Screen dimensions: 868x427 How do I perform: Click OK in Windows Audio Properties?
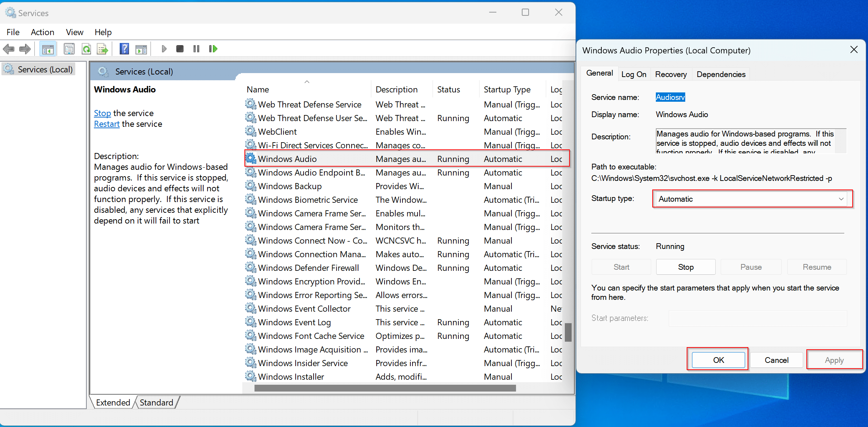tap(718, 360)
